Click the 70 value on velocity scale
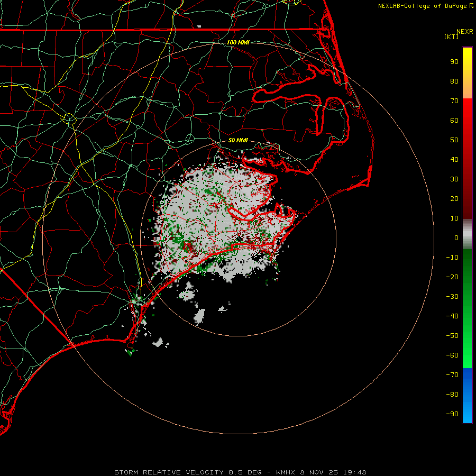Viewport: 476px width, 476px height. coord(454,101)
